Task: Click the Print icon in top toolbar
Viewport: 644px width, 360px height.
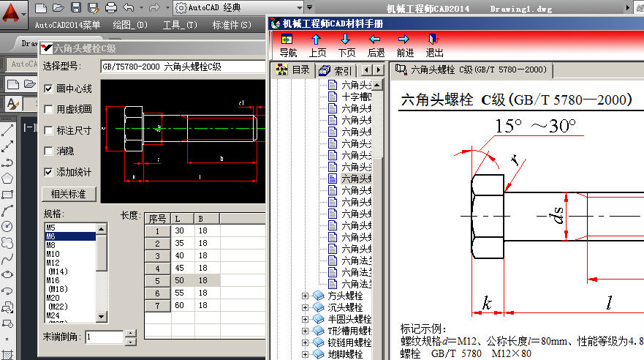Action: tap(111, 8)
